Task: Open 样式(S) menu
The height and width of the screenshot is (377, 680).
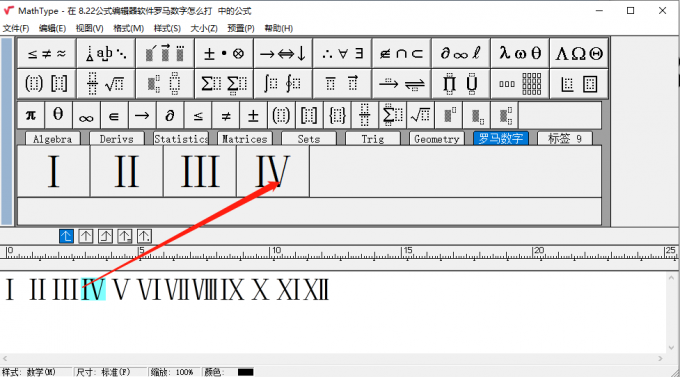Action: coord(167,28)
